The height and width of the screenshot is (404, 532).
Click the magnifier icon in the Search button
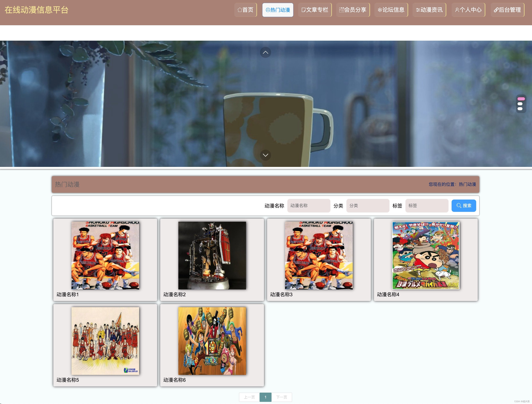coord(459,206)
